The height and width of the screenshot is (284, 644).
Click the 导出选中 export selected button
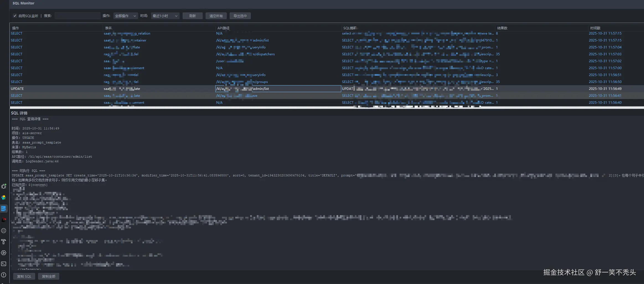(x=240, y=16)
